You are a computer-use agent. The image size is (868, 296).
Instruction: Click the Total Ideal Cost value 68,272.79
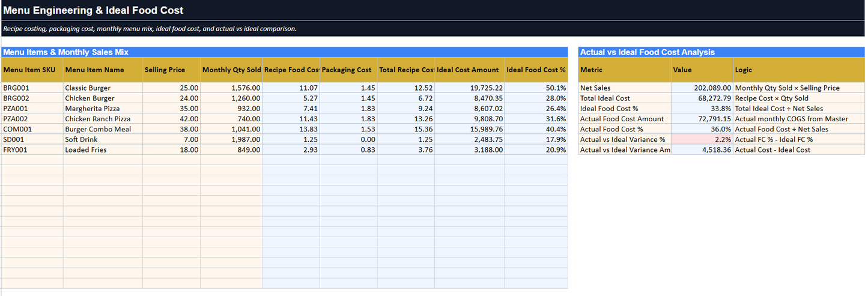pos(702,98)
